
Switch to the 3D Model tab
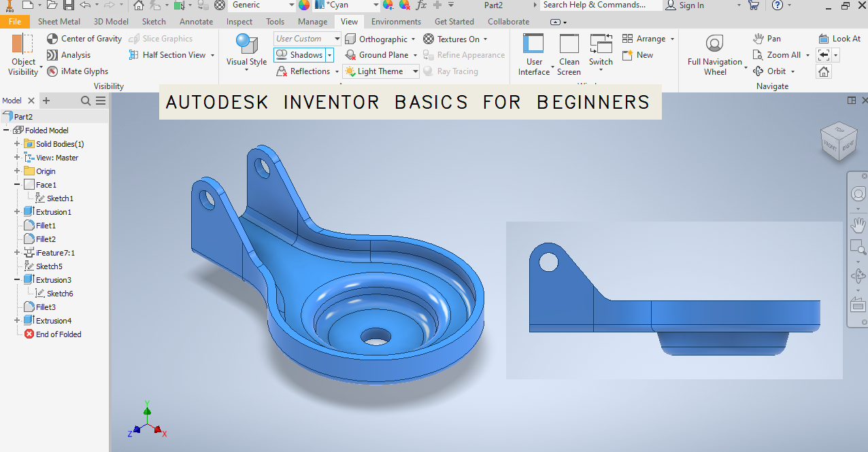tap(111, 22)
